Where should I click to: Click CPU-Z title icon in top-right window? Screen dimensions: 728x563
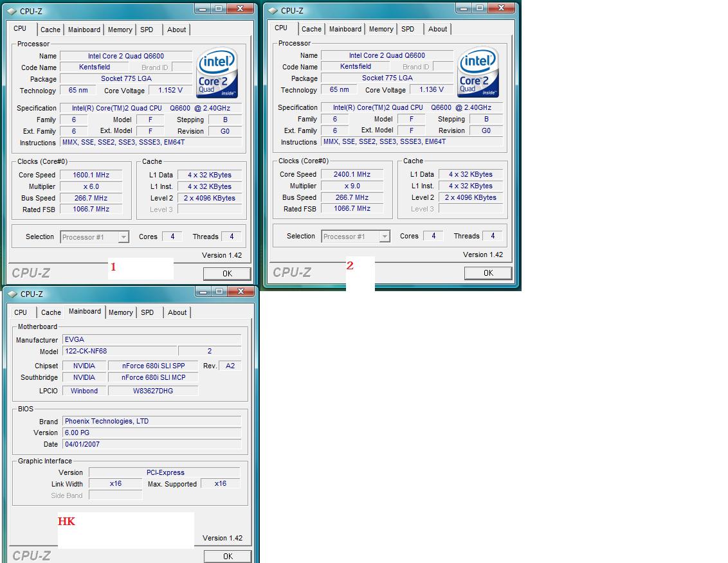(x=273, y=11)
